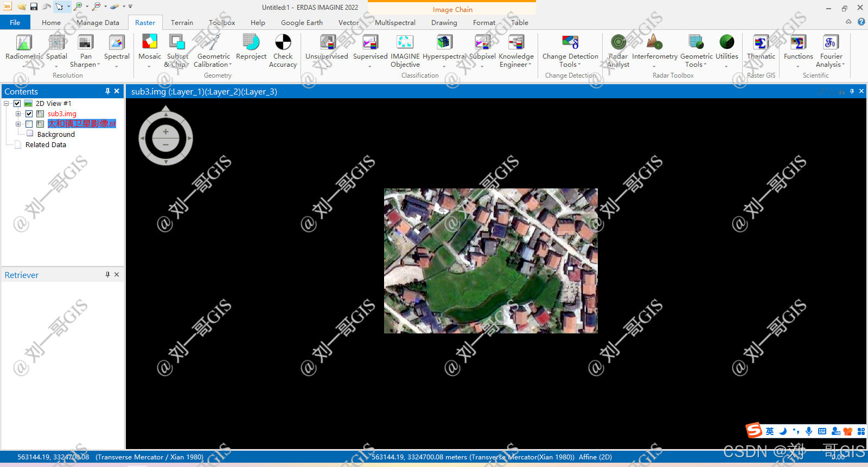The width and height of the screenshot is (868, 467).
Task: Click the satellite image in viewer
Action: click(491, 261)
